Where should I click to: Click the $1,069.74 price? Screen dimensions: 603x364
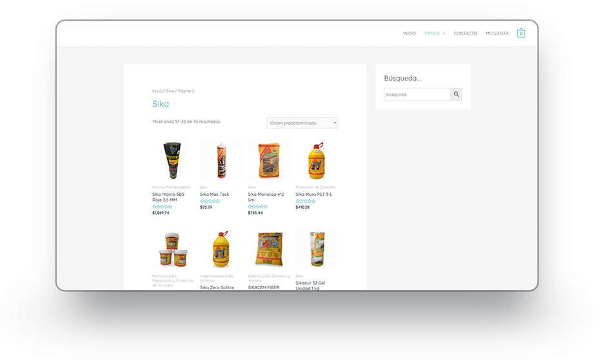coord(161,213)
